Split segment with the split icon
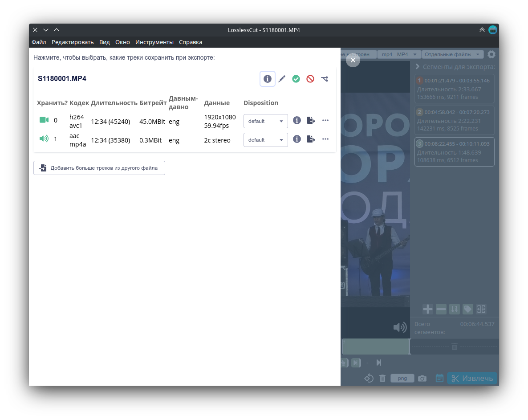The image size is (528, 420). tap(481, 309)
